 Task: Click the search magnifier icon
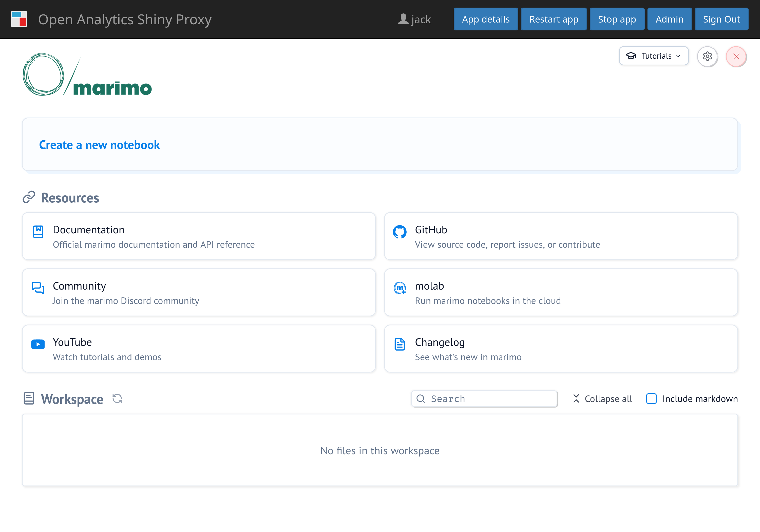(421, 398)
